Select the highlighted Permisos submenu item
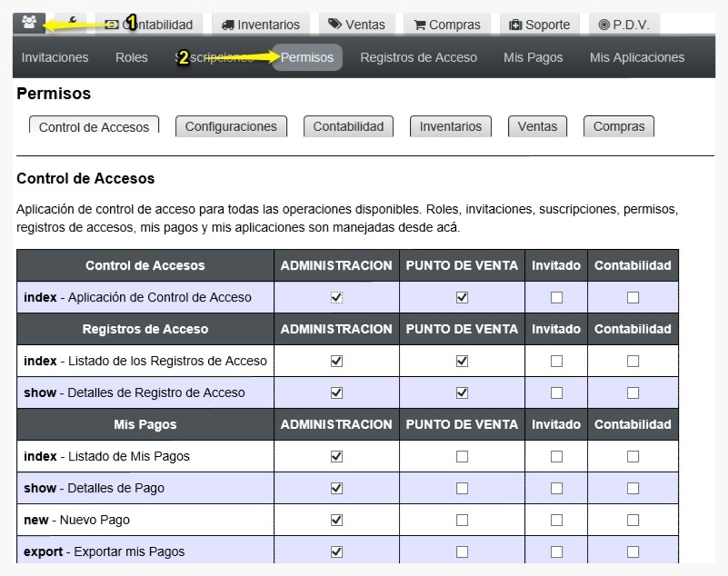This screenshot has width=728, height=576. point(307,57)
